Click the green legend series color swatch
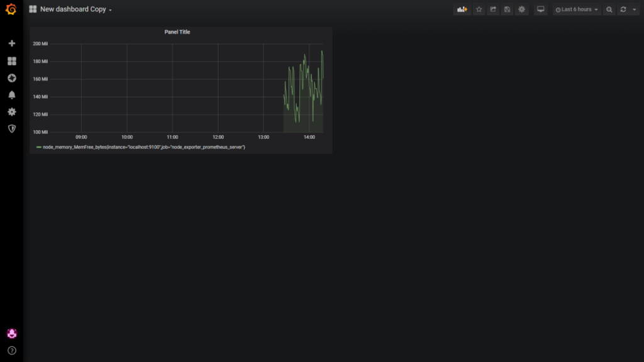Image resolution: width=644 pixels, height=362 pixels. 39,147
